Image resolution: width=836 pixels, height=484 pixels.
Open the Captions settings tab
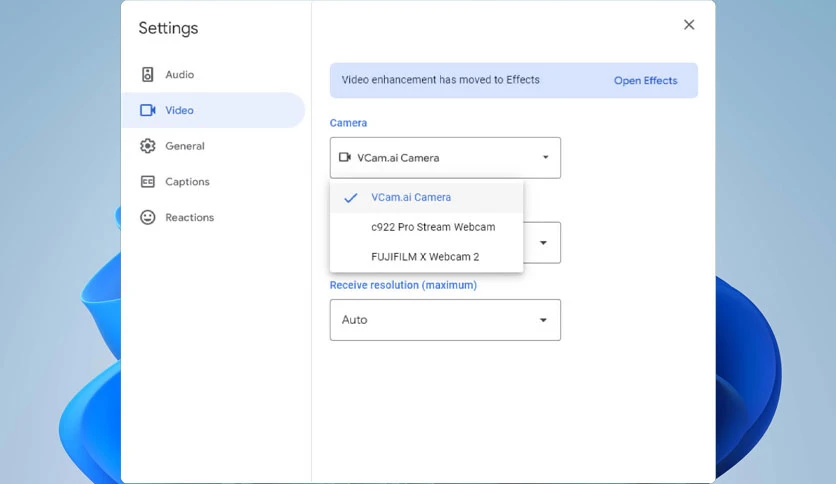coord(213,182)
